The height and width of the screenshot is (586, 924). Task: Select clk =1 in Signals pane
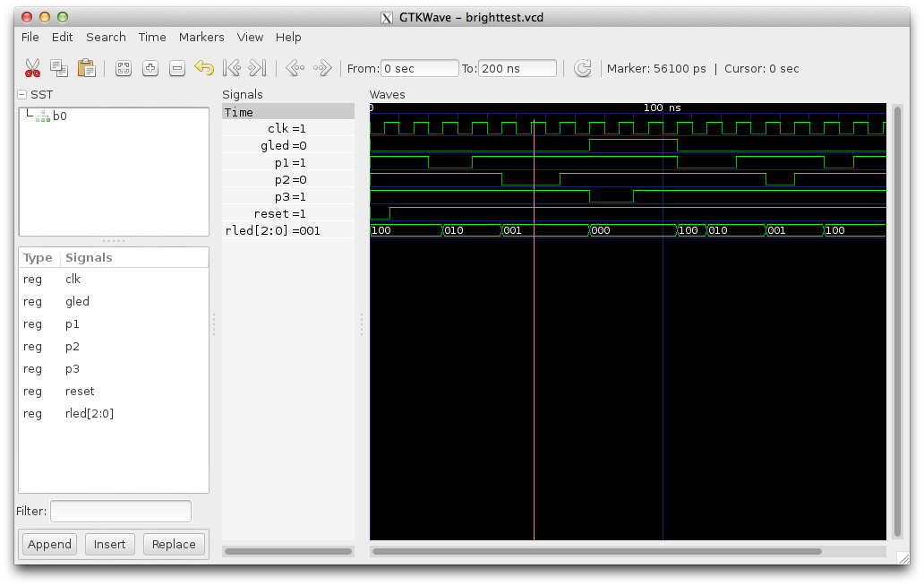pyautogui.click(x=288, y=128)
